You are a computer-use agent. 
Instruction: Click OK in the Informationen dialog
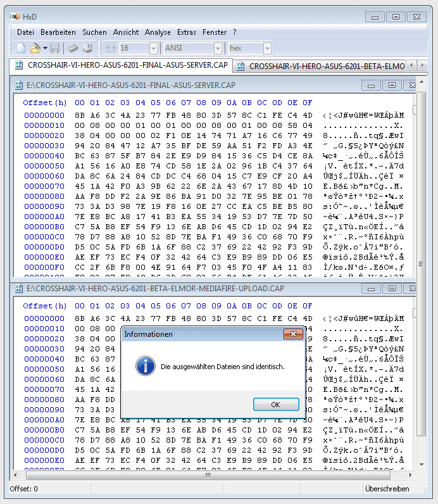pos(276,405)
